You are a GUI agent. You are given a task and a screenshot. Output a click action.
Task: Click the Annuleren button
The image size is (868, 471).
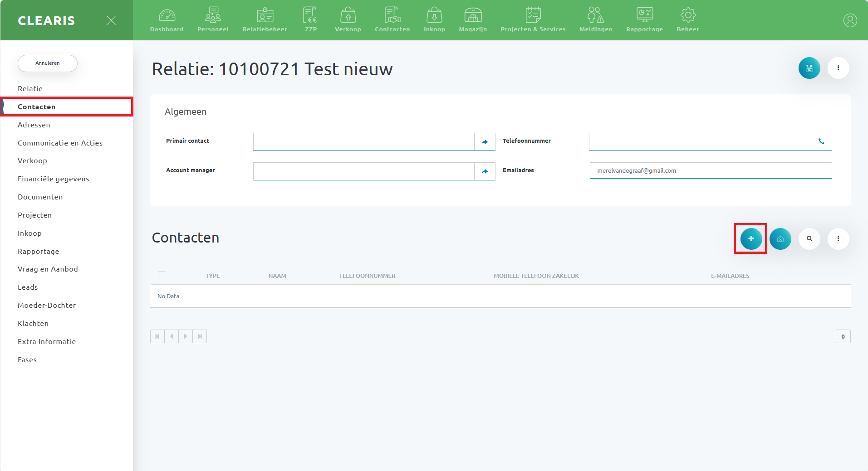[48, 63]
